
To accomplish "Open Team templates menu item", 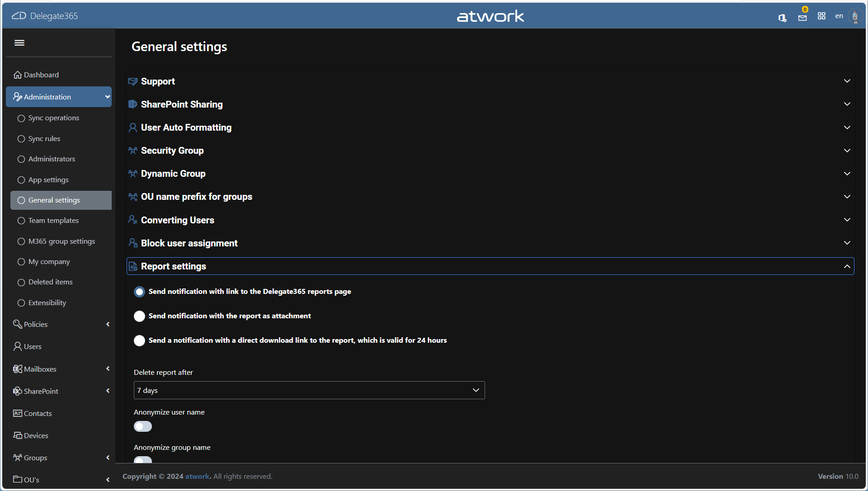I will pos(61,221).
